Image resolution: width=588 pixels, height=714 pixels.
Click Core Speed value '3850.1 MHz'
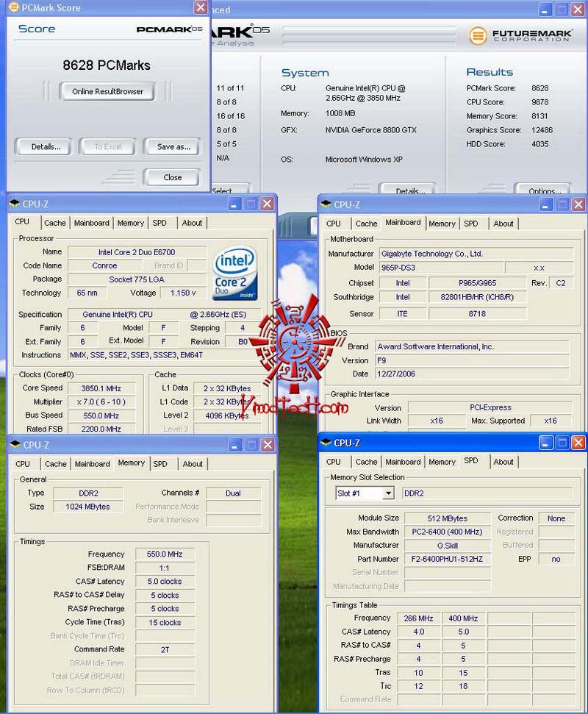pyautogui.click(x=101, y=388)
